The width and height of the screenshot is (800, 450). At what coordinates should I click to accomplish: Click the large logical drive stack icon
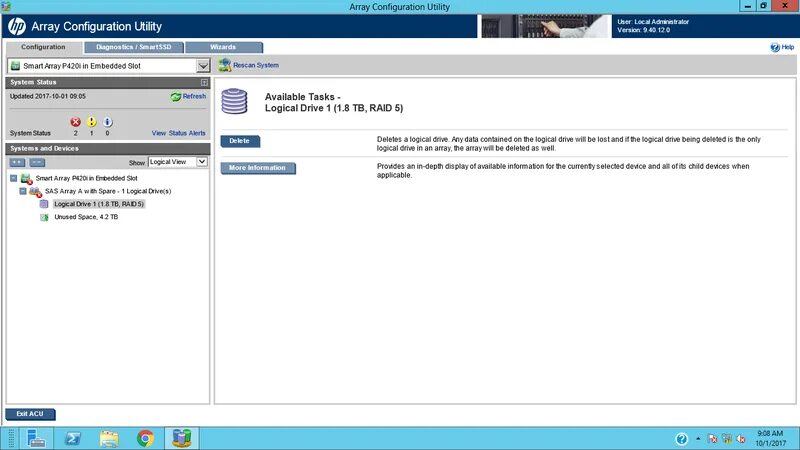234,101
